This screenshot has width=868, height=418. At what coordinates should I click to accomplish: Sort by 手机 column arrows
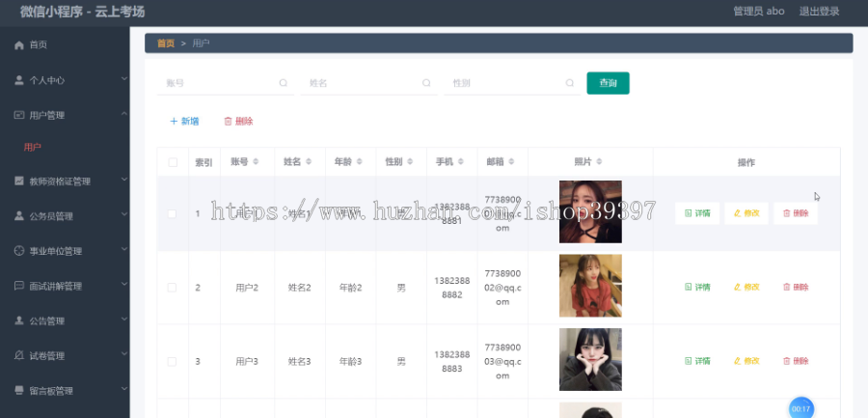pos(461,162)
